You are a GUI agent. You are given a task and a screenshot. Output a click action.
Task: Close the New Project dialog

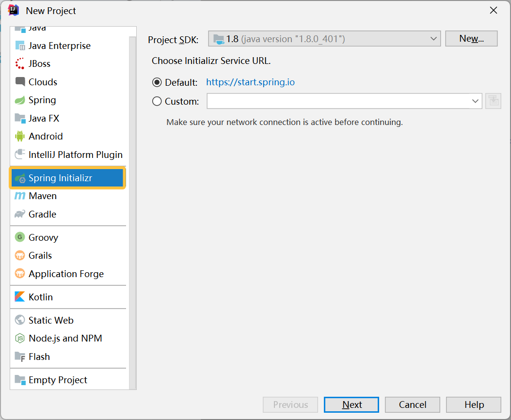[x=494, y=11]
